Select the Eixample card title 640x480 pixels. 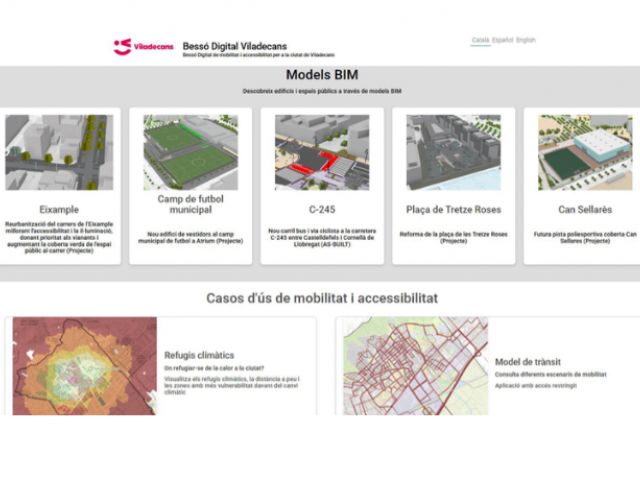[59, 209]
